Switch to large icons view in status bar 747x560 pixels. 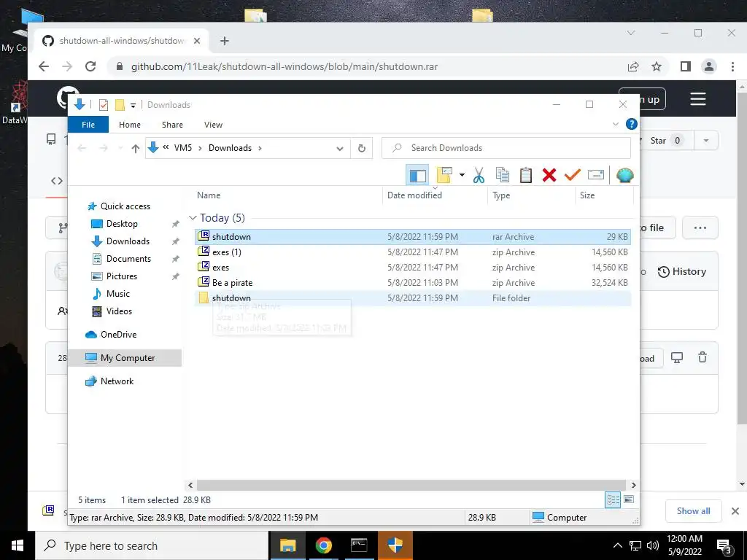point(629,499)
